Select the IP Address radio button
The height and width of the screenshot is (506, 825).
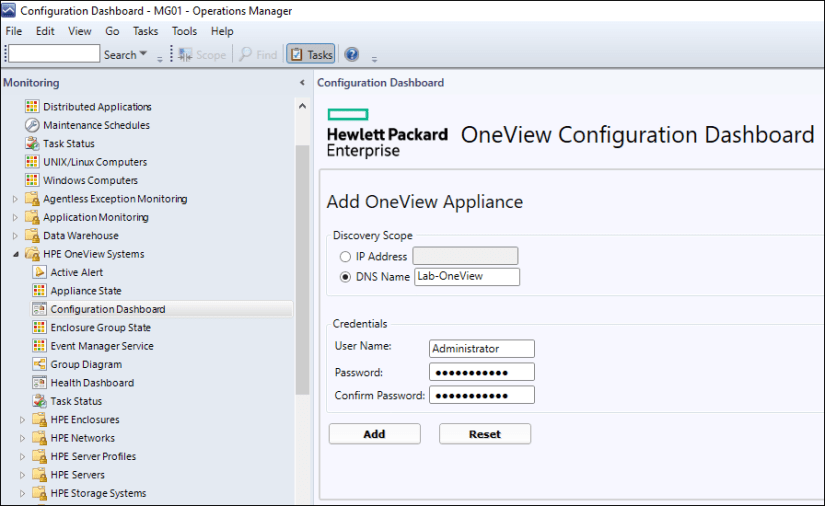[345, 257]
